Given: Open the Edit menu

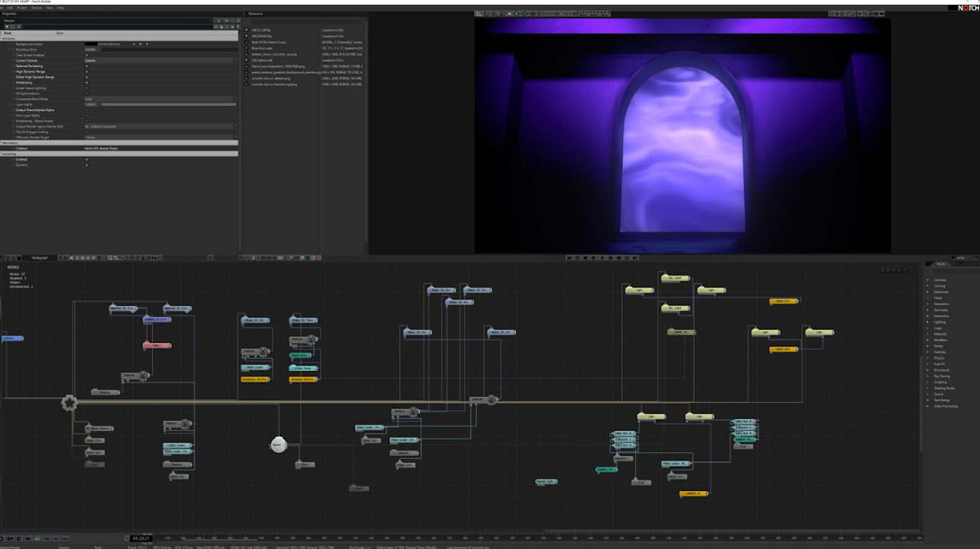Looking at the screenshot, I should tap(10, 8).
